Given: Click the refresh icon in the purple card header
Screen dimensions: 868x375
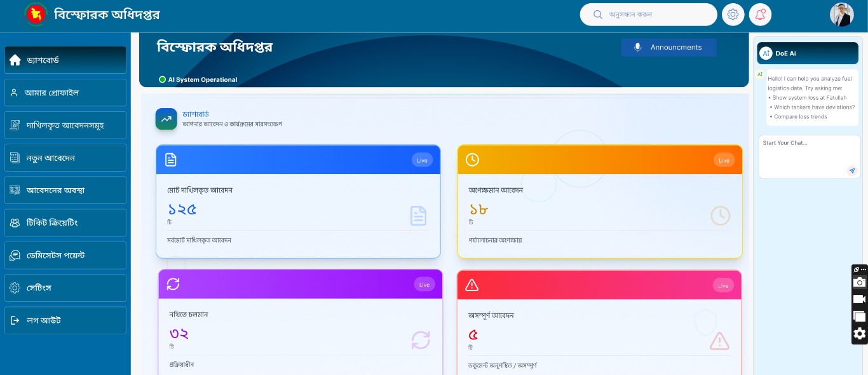Looking at the screenshot, I should [x=173, y=284].
